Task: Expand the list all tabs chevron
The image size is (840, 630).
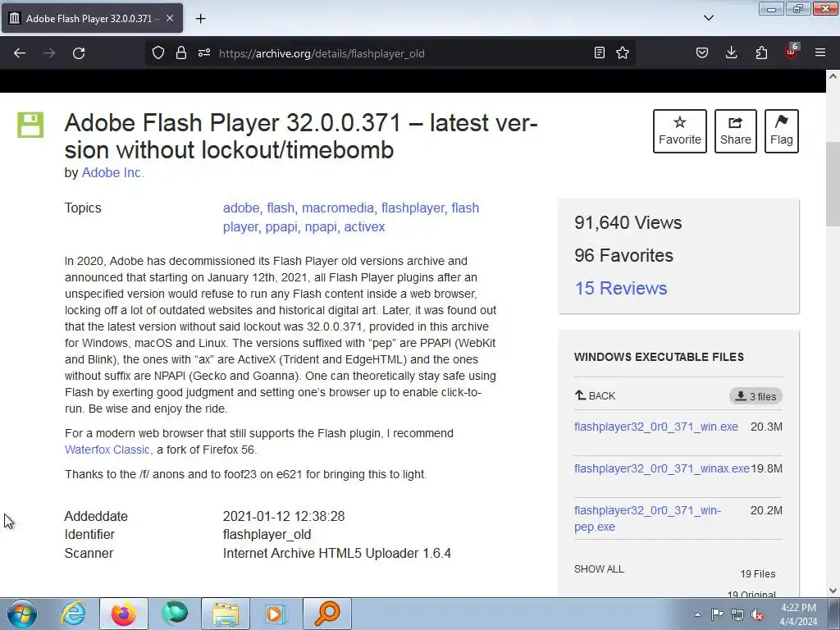Action: tap(709, 18)
